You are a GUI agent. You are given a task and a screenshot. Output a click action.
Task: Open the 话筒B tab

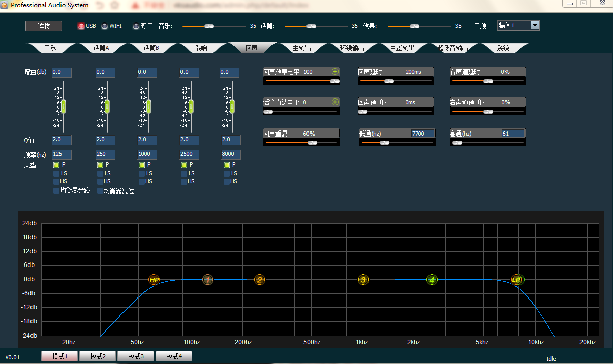[151, 48]
